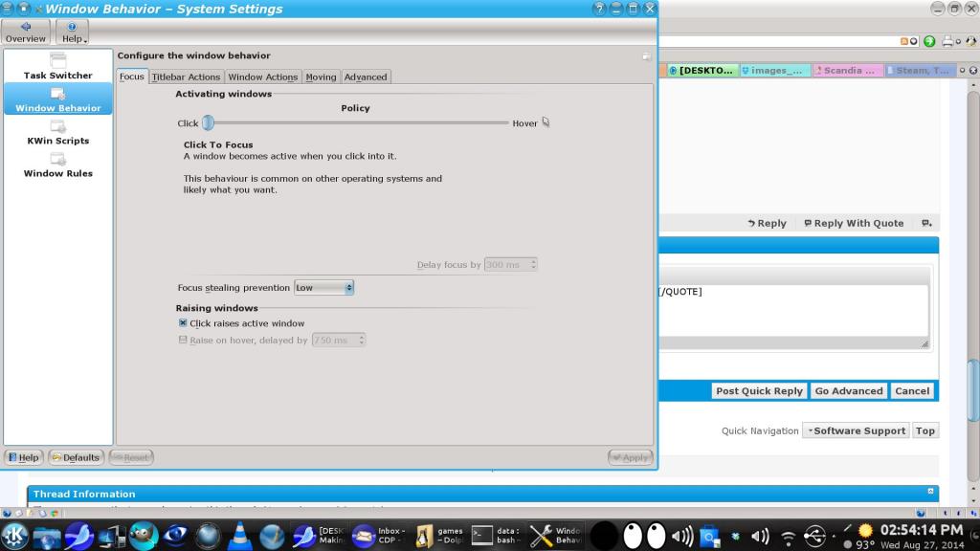Open the Help dropdown in the toolbar
Image resolution: width=980 pixels, height=551 pixels.
coord(73,32)
